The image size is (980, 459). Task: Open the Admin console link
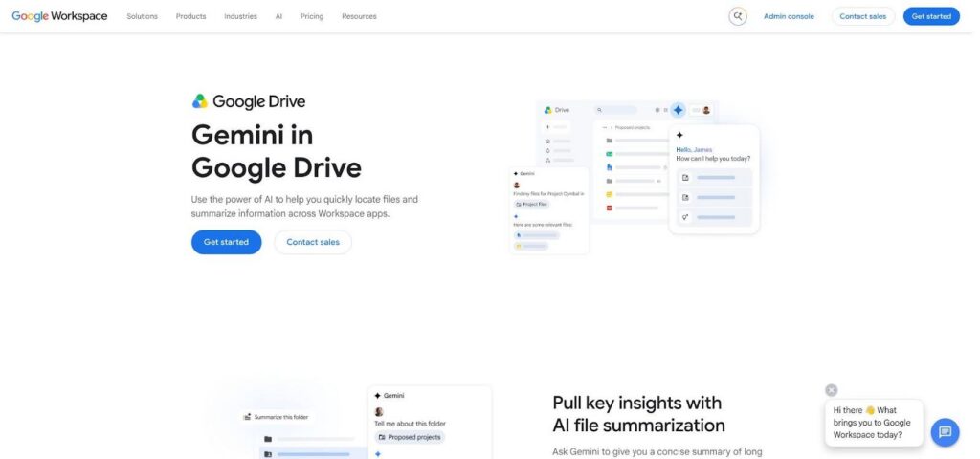pos(789,16)
